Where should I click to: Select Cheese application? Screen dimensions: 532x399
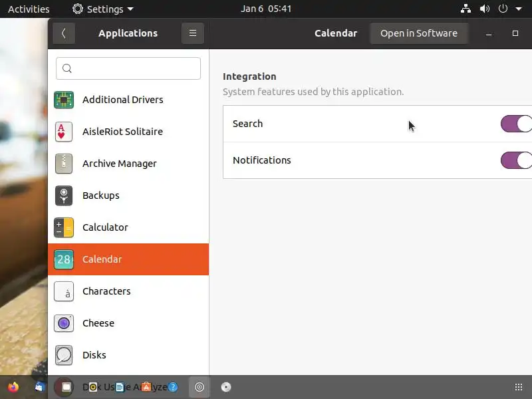coord(128,323)
